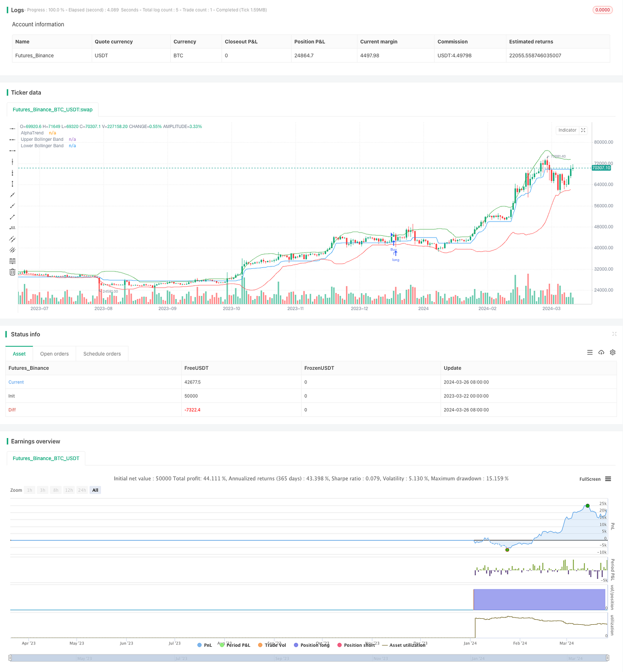Click the price label (123) annotation tool
This screenshot has width=623, height=672.
point(12,227)
